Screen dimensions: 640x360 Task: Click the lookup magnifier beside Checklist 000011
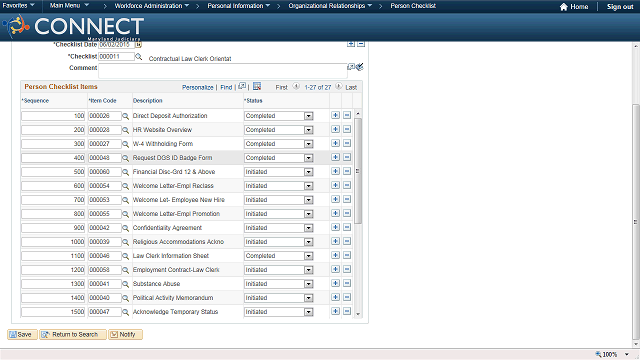[x=139, y=57]
